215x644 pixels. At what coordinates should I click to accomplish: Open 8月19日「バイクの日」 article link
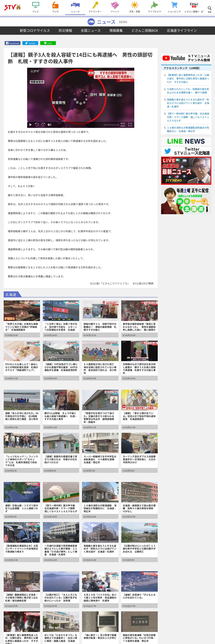pyautogui.click(x=100, y=598)
